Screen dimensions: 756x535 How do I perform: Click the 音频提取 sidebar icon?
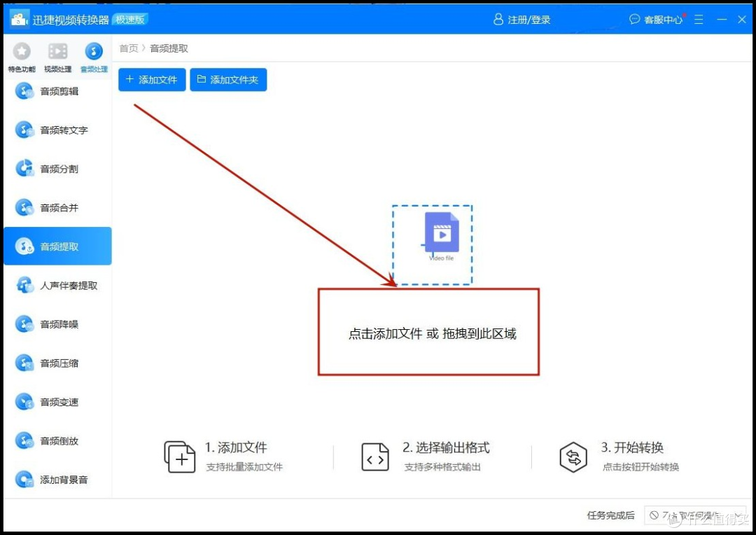pyautogui.click(x=24, y=246)
